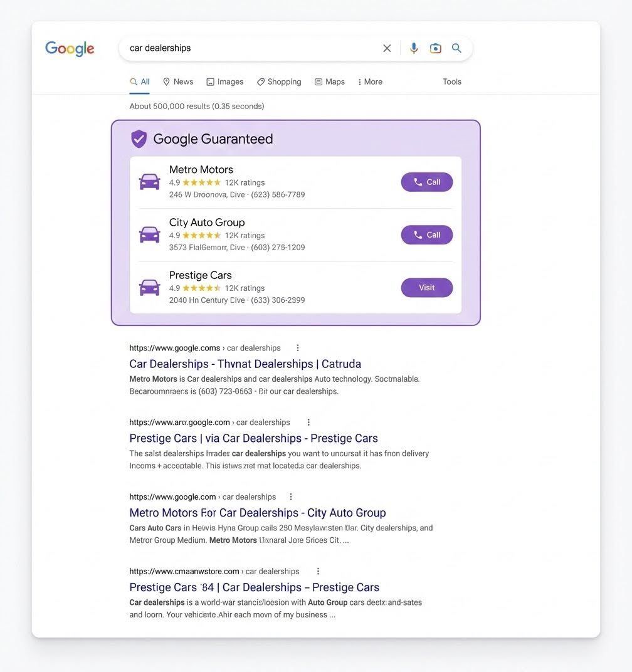The image size is (632, 672).
Task: Click the voice search microphone icon
Action: 414,48
